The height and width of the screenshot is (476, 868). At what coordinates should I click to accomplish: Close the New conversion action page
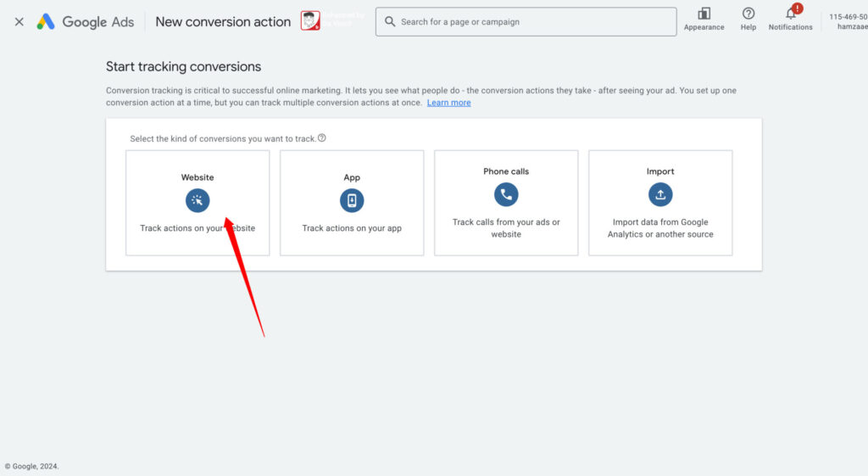[19, 22]
